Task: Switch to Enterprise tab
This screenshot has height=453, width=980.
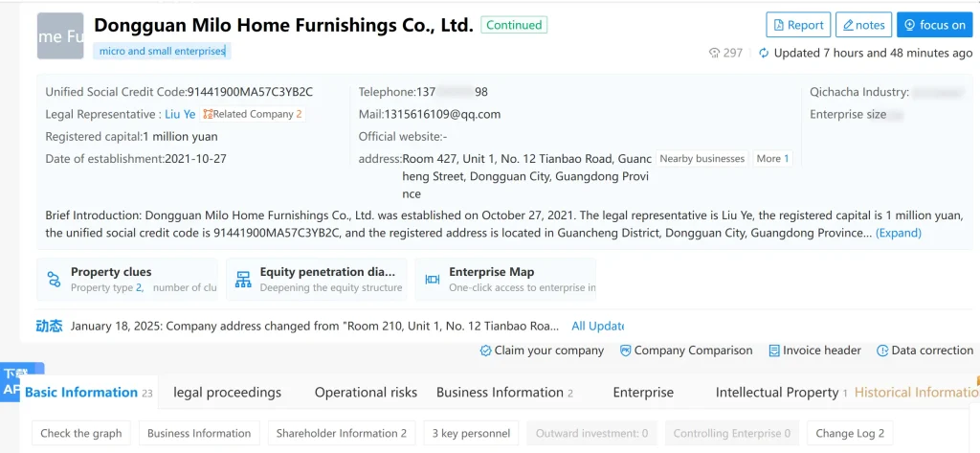Action: tap(643, 393)
